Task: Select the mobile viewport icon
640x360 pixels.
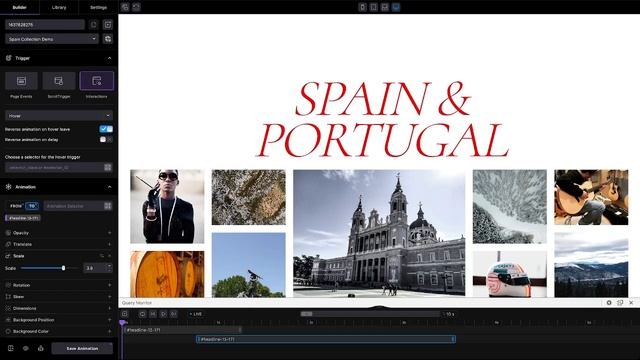Action: pos(362,7)
